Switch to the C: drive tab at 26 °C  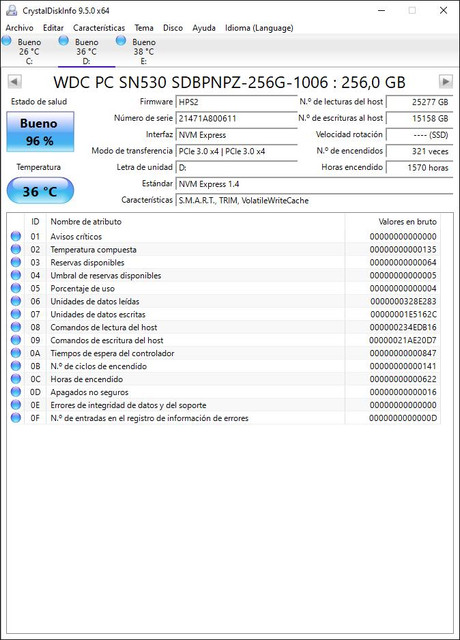click(29, 51)
